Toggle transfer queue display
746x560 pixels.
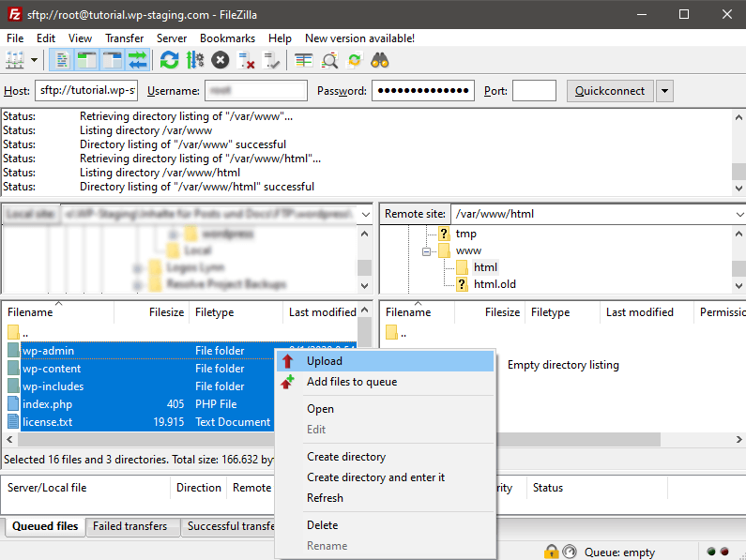138,60
